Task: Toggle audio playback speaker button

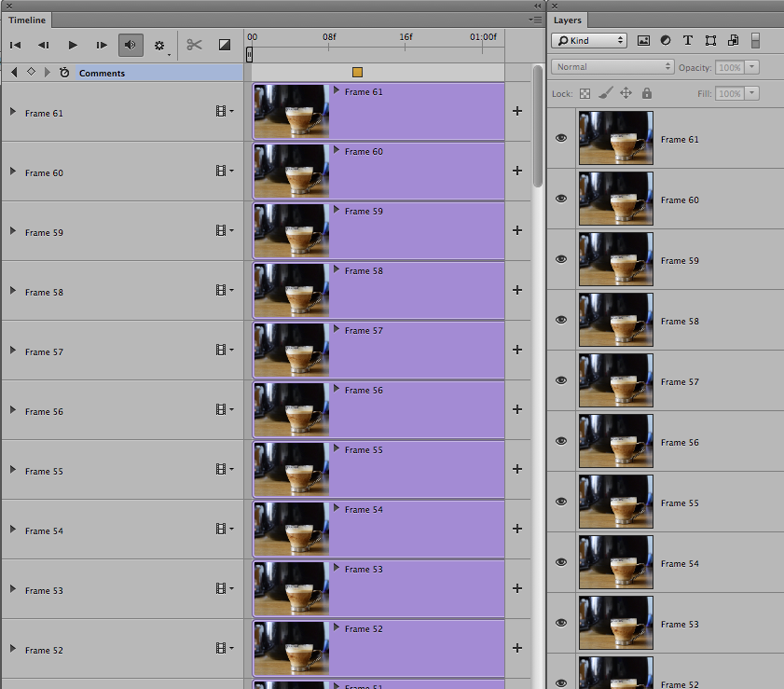Action: [131, 45]
